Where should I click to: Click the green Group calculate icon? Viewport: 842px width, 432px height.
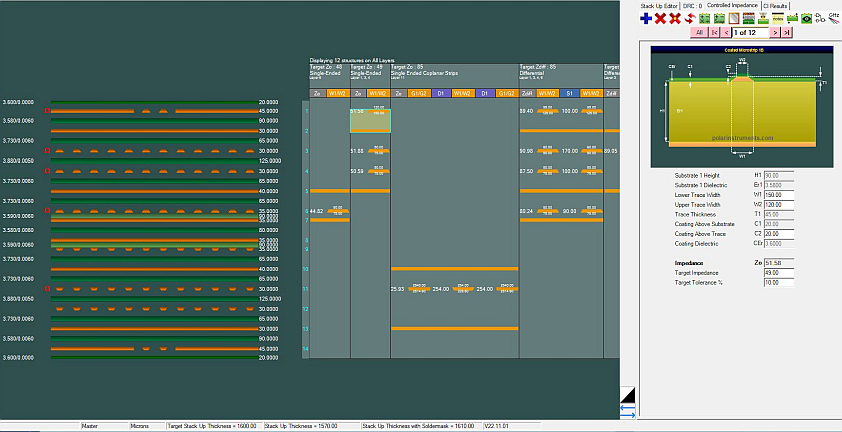pos(719,19)
